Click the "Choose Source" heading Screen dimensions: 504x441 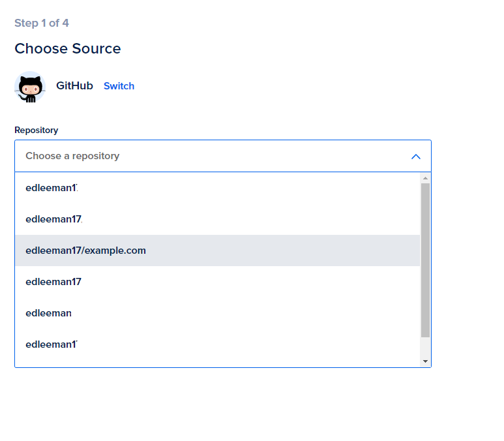tap(67, 49)
